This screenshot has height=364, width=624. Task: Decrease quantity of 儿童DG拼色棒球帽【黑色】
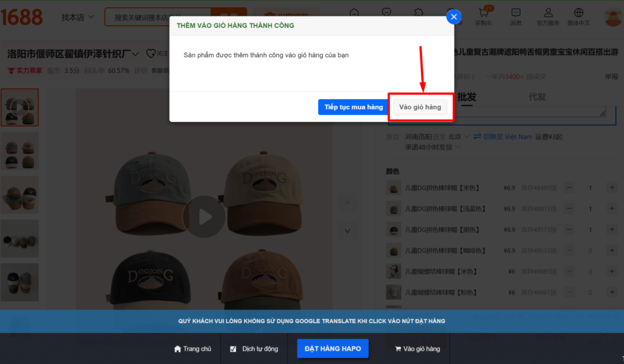570,229
